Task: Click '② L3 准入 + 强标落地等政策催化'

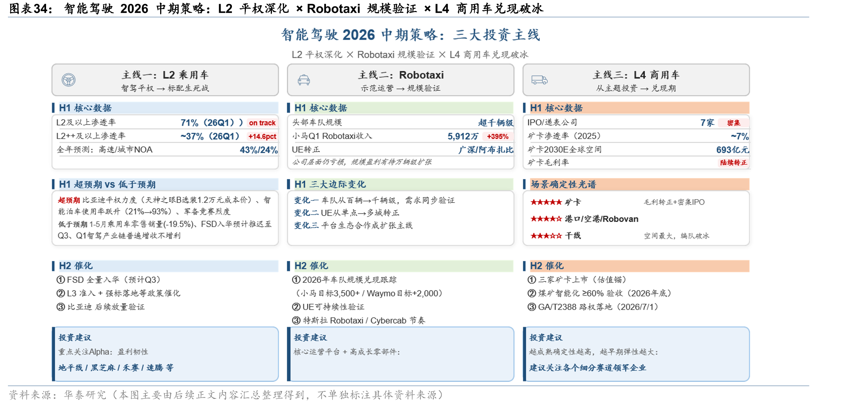Action: [x=118, y=294]
